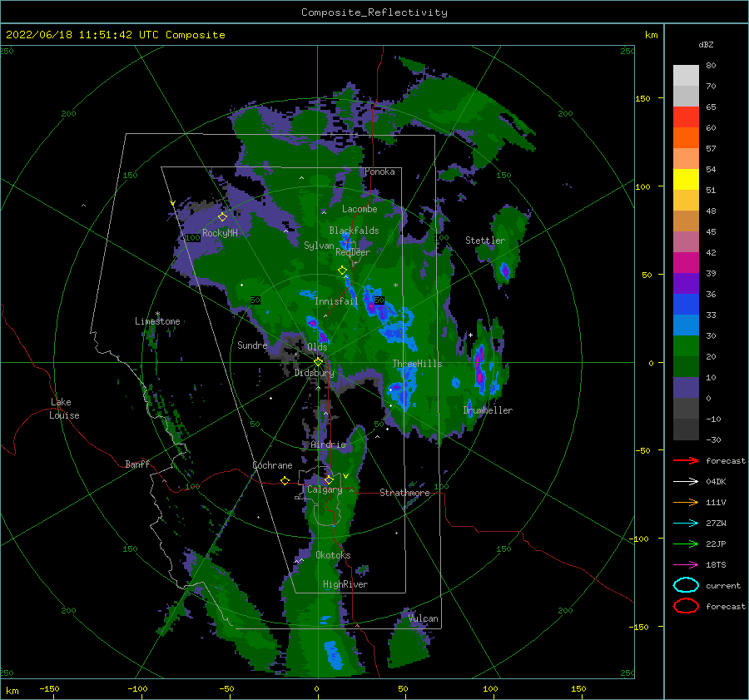Click the yellow diamond marker below RedDeer
This screenshot has width=749, height=700.
[342, 271]
